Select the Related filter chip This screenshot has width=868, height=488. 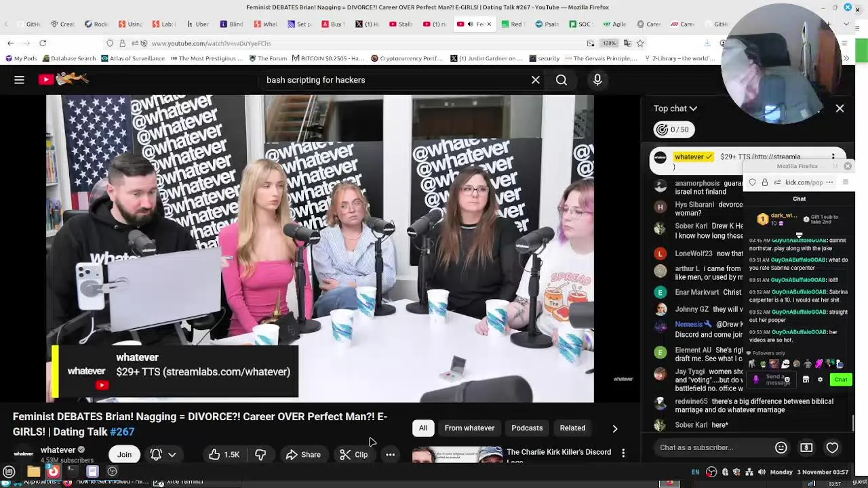[x=572, y=428]
